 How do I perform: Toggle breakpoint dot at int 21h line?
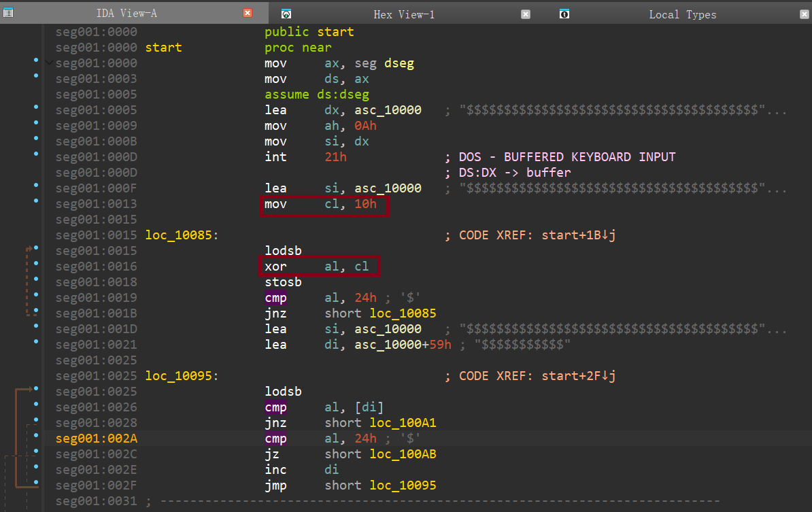point(36,154)
